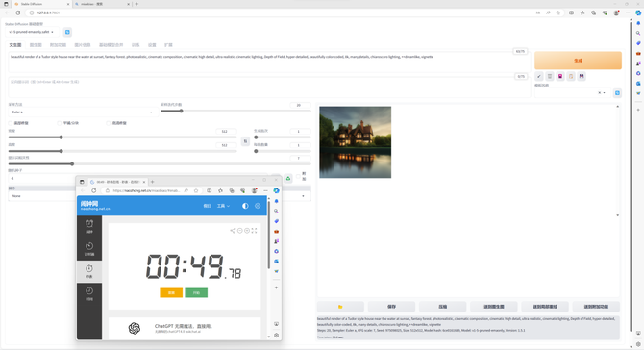This screenshot has width=644, height=350.
Task: Enable the third hires fix checkbox
Action: pos(109,123)
